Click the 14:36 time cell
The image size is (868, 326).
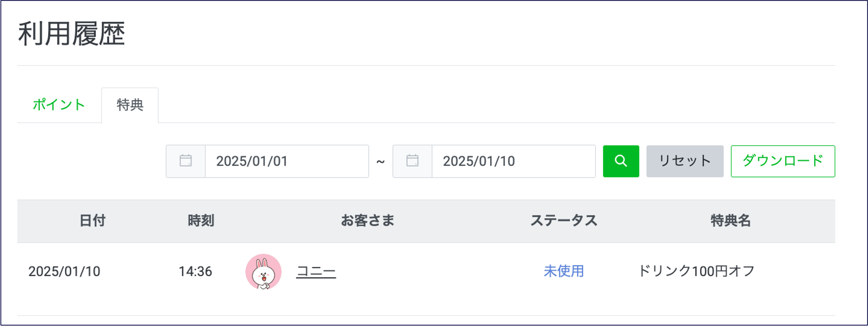195,271
